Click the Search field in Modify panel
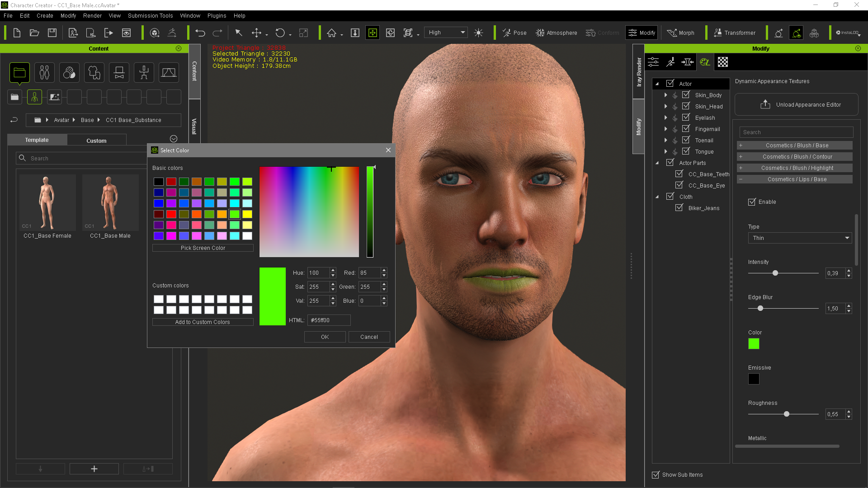This screenshot has height=488, width=868. pyautogui.click(x=796, y=132)
